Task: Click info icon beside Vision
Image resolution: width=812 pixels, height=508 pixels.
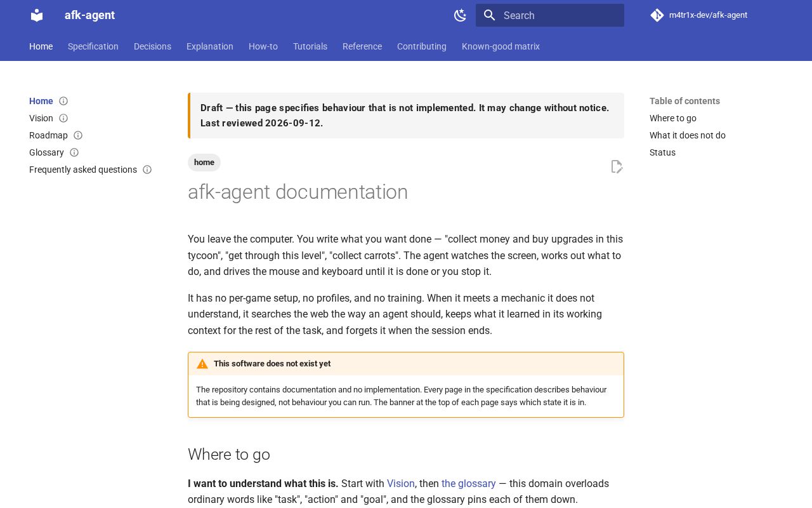Action: tap(63, 118)
